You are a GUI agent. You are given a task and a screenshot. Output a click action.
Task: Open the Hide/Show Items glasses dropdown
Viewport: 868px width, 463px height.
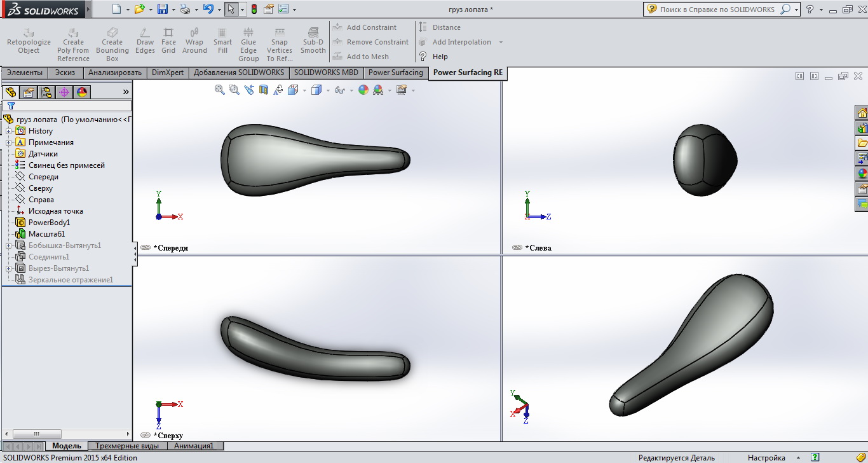pos(340,90)
